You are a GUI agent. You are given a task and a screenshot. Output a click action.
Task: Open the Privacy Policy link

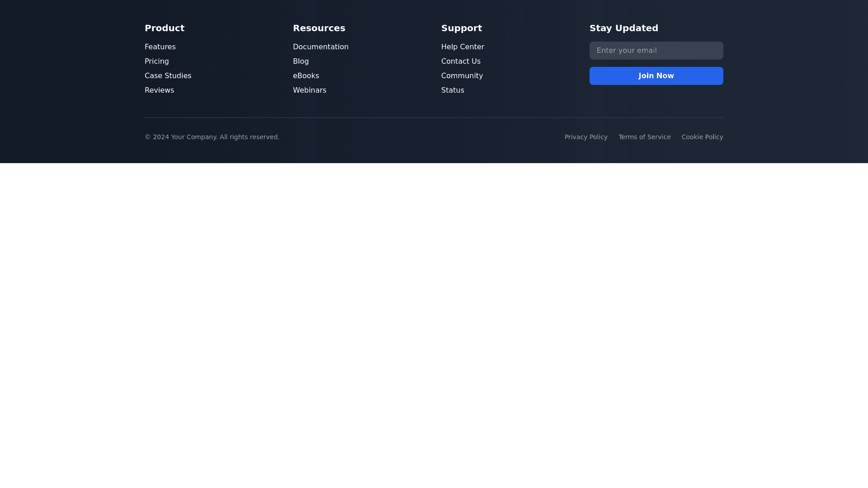click(585, 137)
